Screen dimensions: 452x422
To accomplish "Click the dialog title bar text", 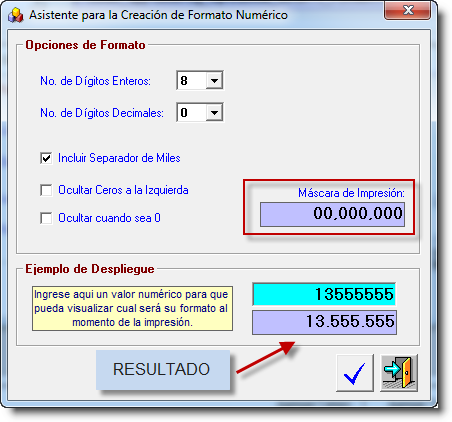I will point(158,15).
